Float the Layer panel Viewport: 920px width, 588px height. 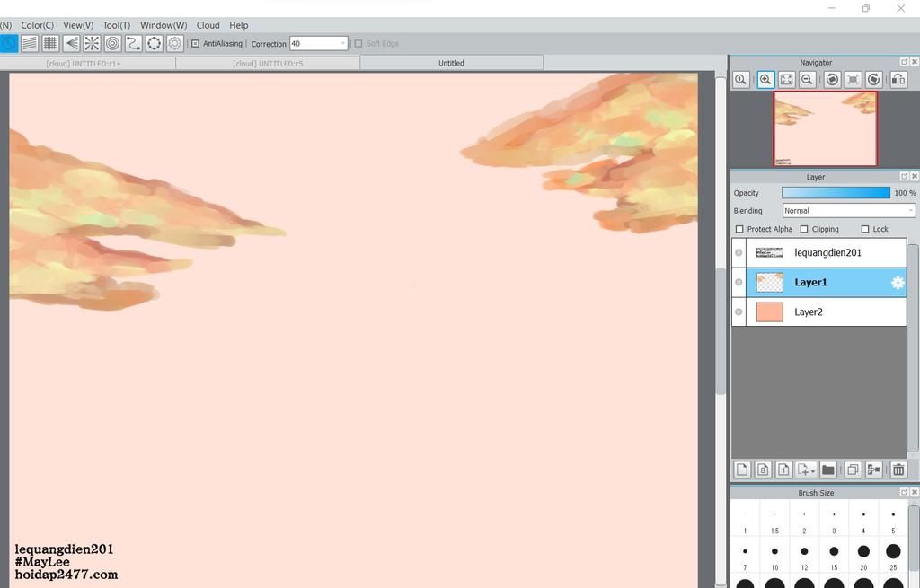tap(904, 176)
